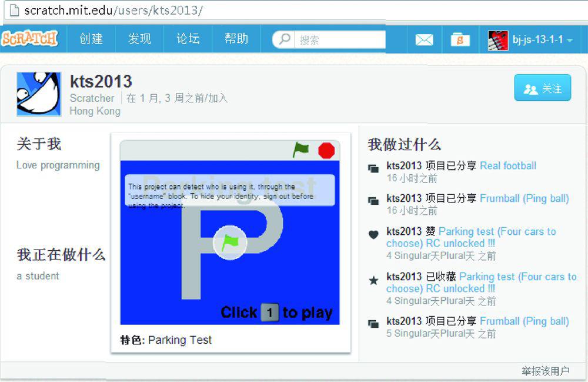Click the share icon beside the first Frumball entry
The height and width of the screenshot is (382, 588).
373,201
